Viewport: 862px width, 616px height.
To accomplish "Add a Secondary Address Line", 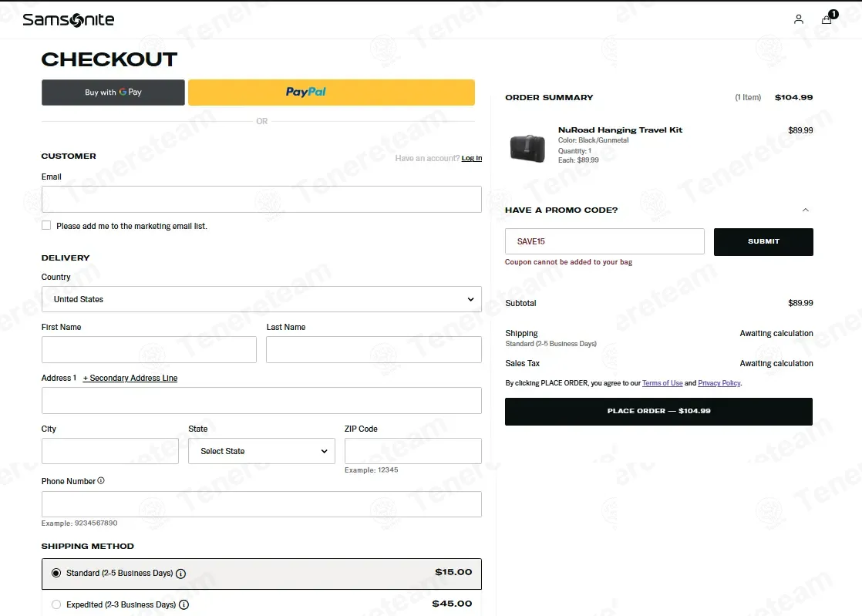I will (x=130, y=378).
